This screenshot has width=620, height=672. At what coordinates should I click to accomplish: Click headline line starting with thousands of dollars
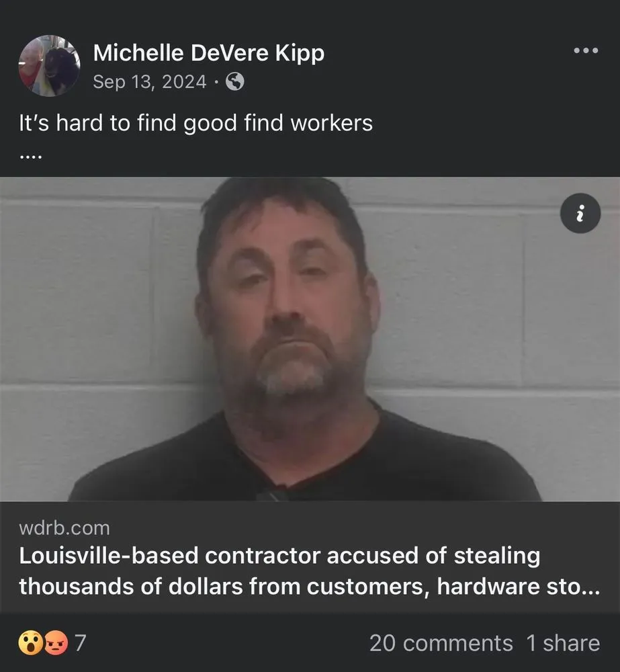(310, 586)
